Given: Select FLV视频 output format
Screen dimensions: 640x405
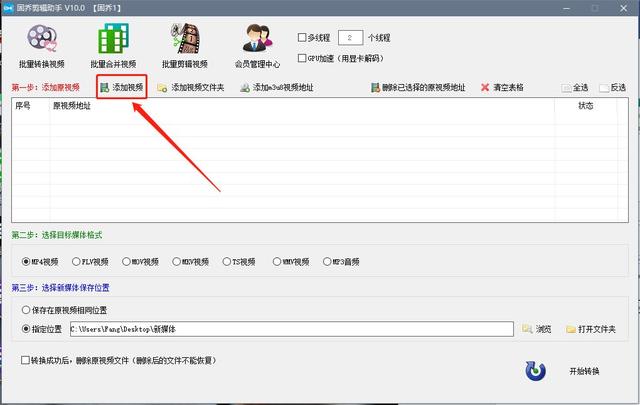Looking at the screenshot, I should tap(75, 262).
